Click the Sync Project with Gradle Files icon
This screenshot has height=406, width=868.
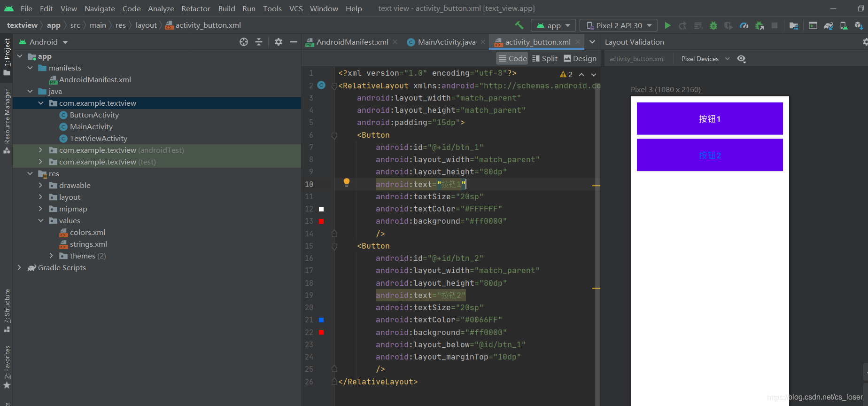[x=829, y=25]
